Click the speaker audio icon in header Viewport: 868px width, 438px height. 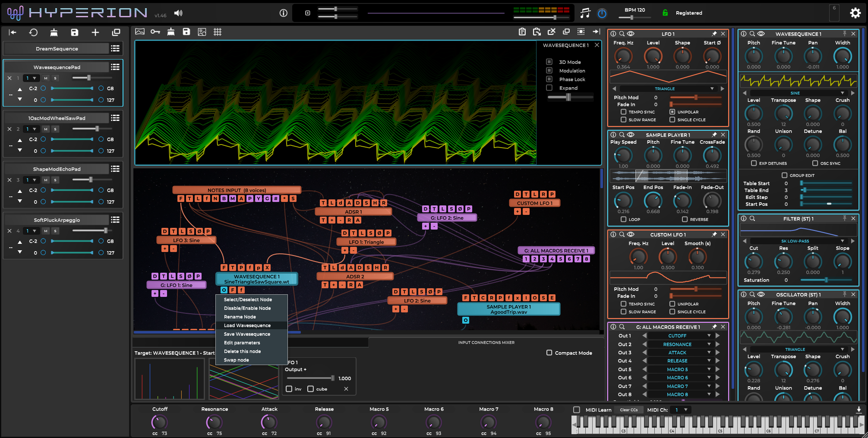pos(178,13)
